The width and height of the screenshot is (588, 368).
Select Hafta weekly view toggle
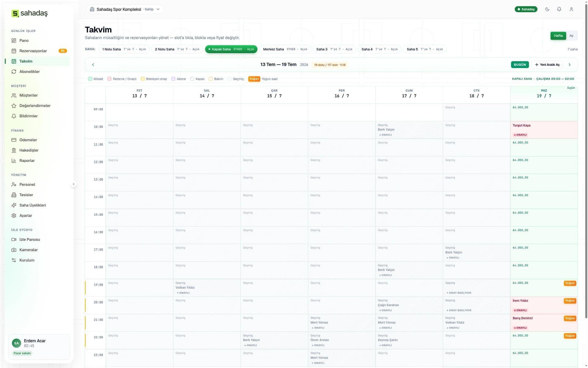[x=558, y=36]
